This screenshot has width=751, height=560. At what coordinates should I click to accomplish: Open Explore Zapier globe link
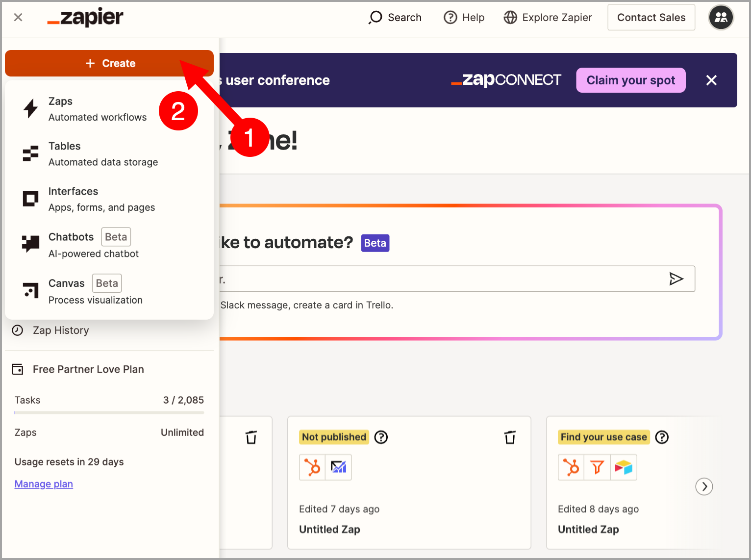tap(548, 18)
